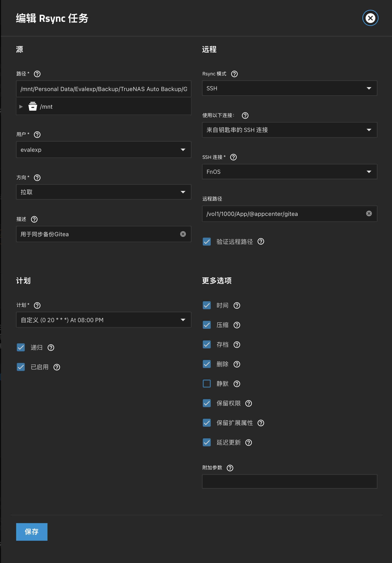392x563 pixels.
Task: Open help tooltip for Rsync 模式
Action: pyautogui.click(x=234, y=74)
